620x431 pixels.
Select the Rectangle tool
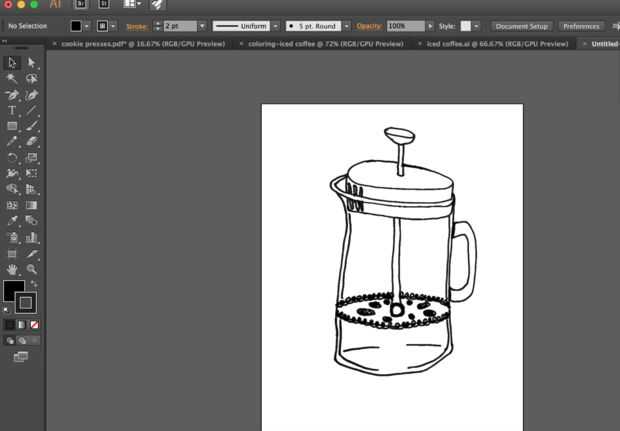coord(12,126)
